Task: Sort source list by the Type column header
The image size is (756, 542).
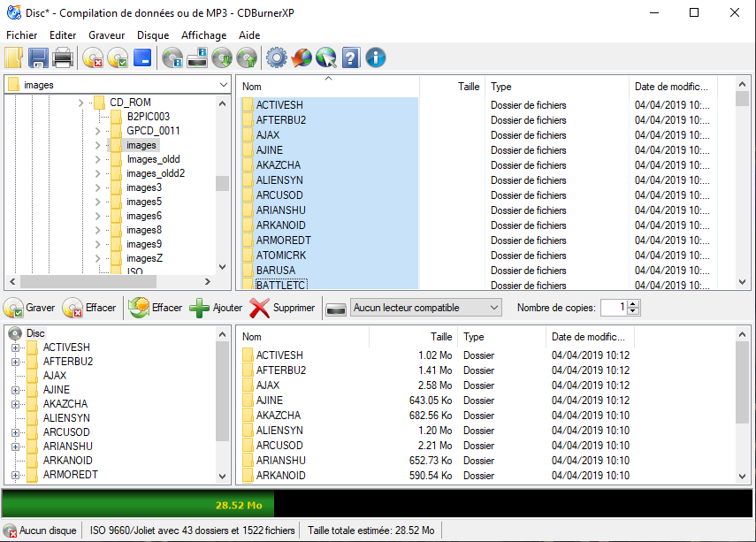Action: pos(557,87)
